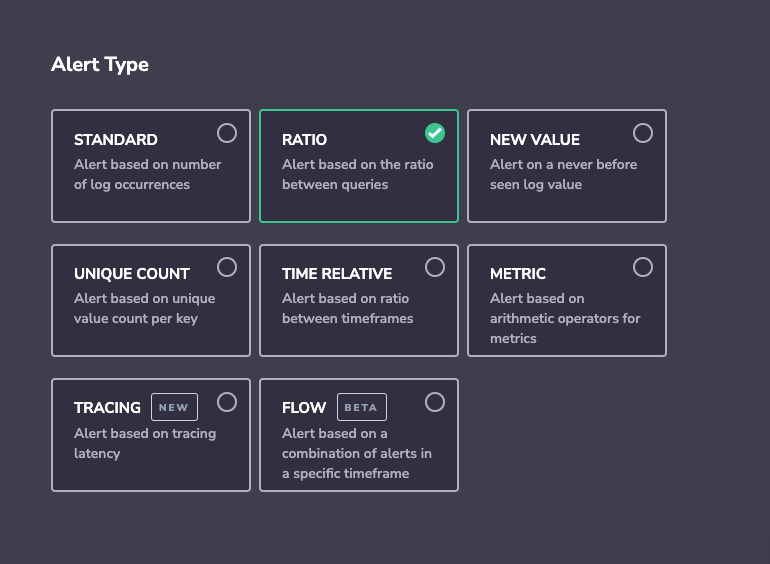Screen dimensions: 770x564
Task: Choose the RATIO alert type title
Action: (304, 140)
